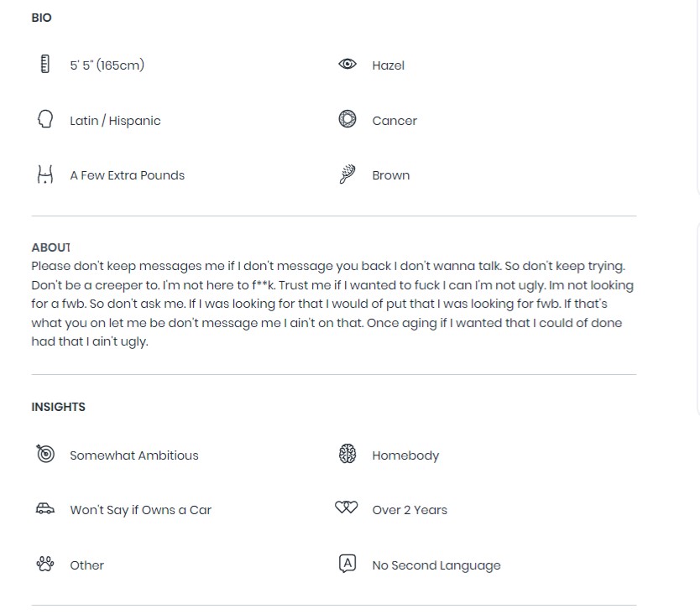Image resolution: width=700 pixels, height=614 pixels.
Task: Click the ethnicity head icon
Action: [x=45, y=119]
